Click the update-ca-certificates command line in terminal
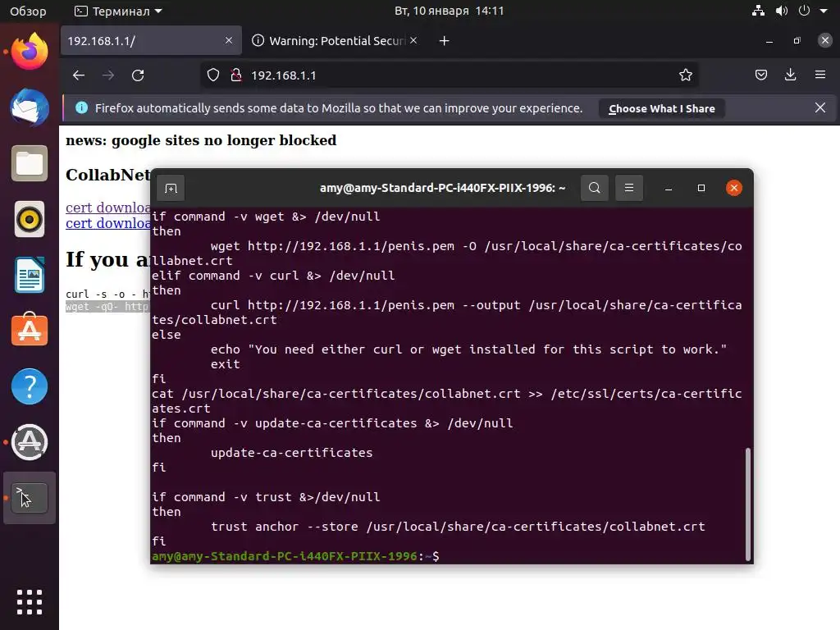 291,453
